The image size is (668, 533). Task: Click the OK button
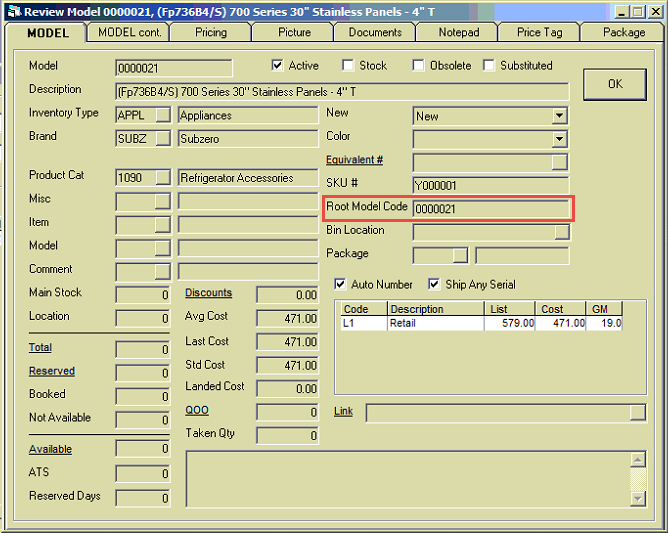tap(615, 84)
